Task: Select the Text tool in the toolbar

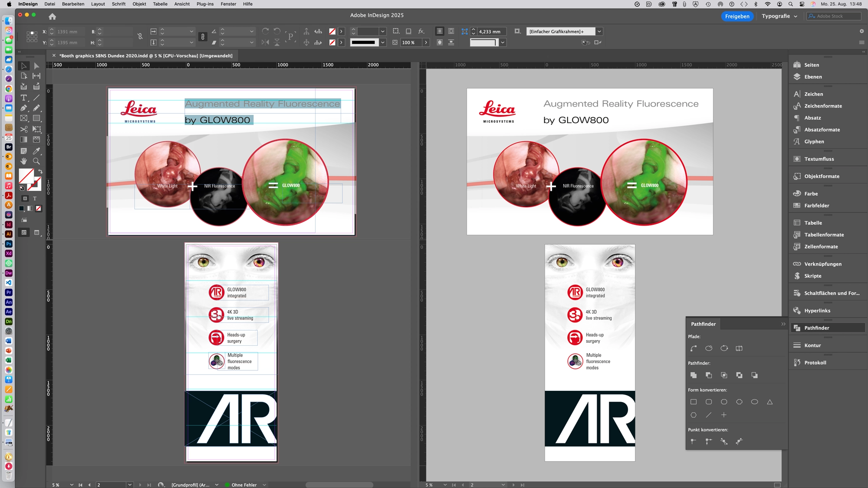Action: coord(24,98)
